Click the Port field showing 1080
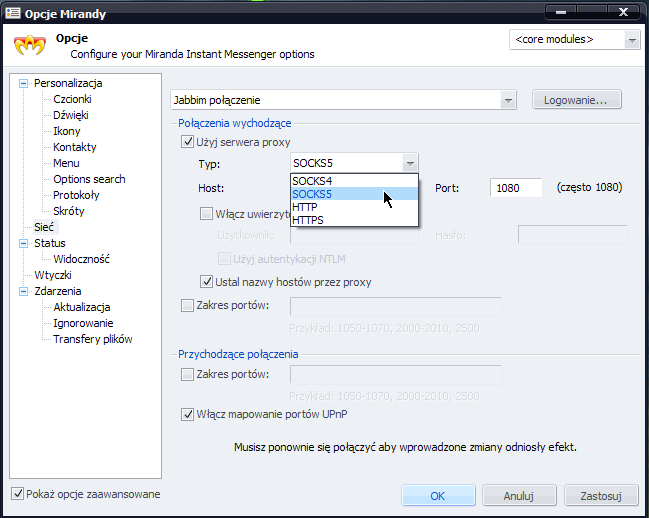 516,188
